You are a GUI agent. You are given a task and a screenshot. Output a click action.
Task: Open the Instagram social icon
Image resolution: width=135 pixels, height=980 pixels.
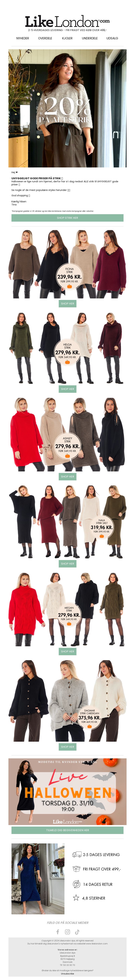(x=67, y=932)
